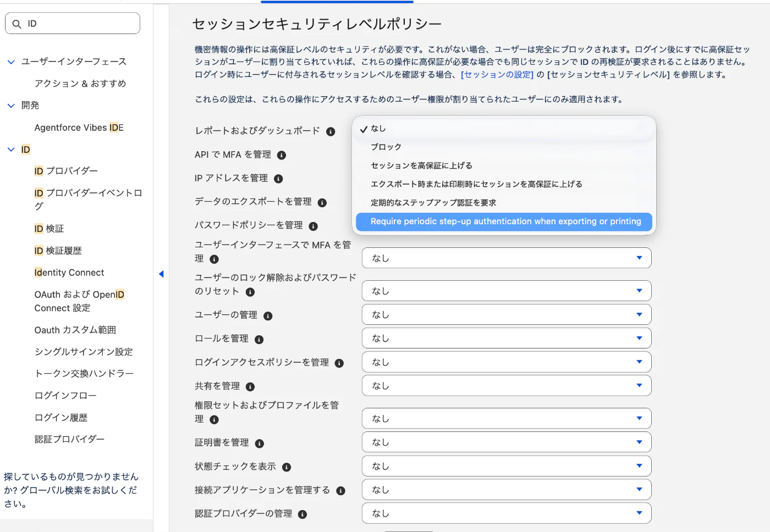Image resolution: width=770 pixels, height=532 pixels.
Task: Click the info icon next to レポートおよびダッシュボード
Action: [x=331, y=132]
